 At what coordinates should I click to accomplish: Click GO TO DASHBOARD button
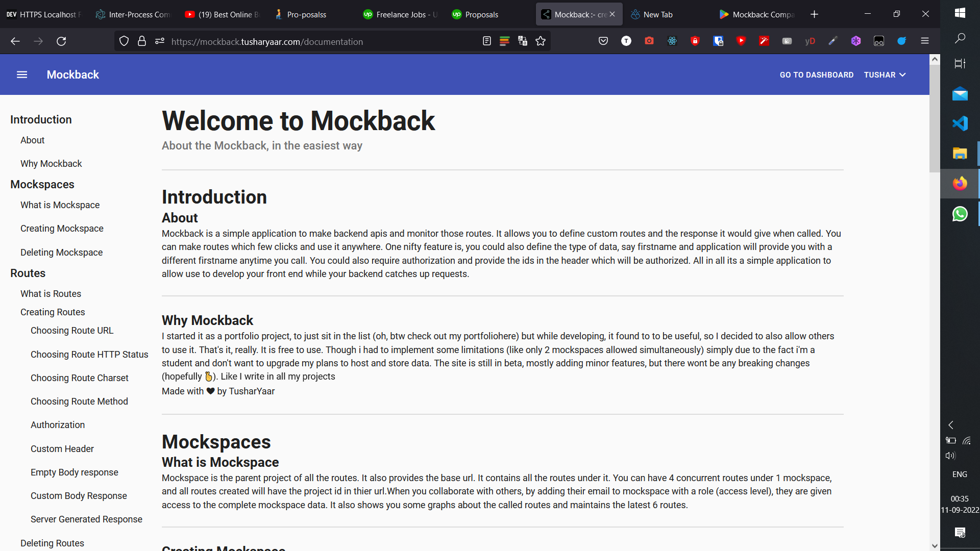(x=816, y=75)
